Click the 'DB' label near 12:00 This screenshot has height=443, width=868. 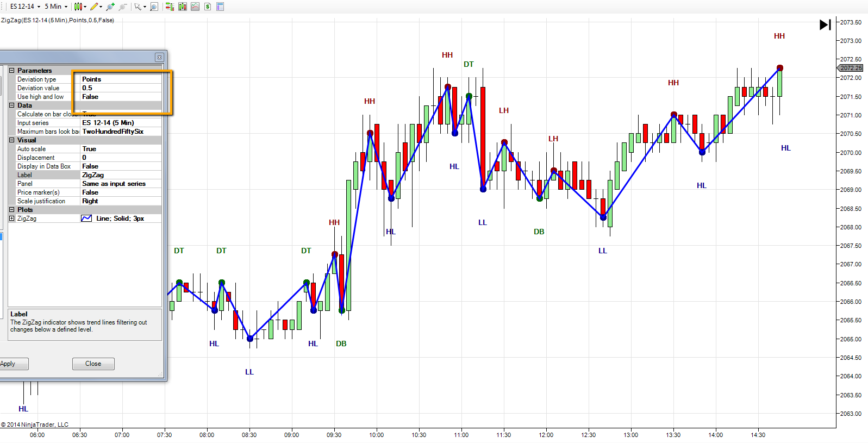click(x=539, y=232)
